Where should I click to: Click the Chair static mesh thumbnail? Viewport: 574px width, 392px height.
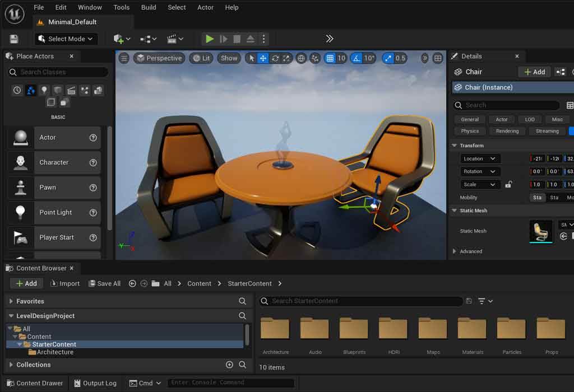click(541, 231)
